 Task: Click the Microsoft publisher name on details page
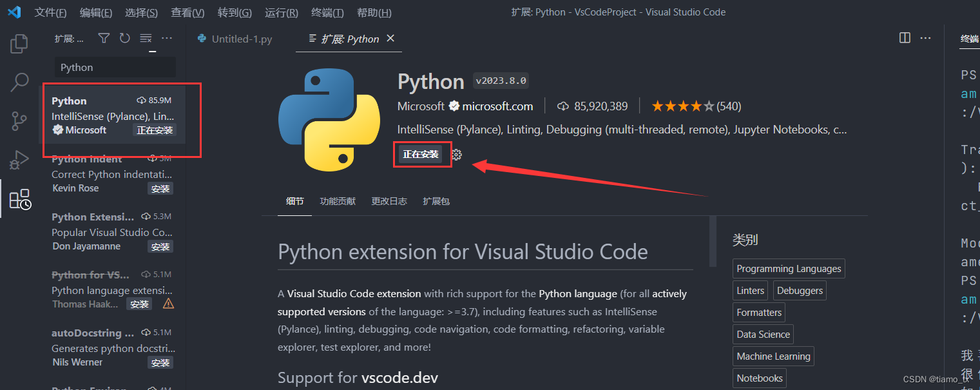click(421, 106)
